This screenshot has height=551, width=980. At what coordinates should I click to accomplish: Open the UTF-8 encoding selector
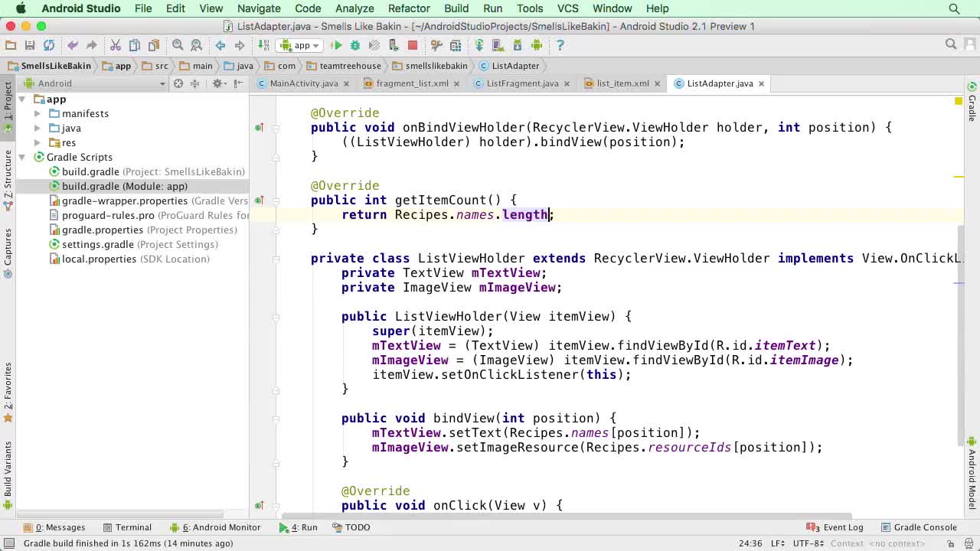click(x=810, y=543)
